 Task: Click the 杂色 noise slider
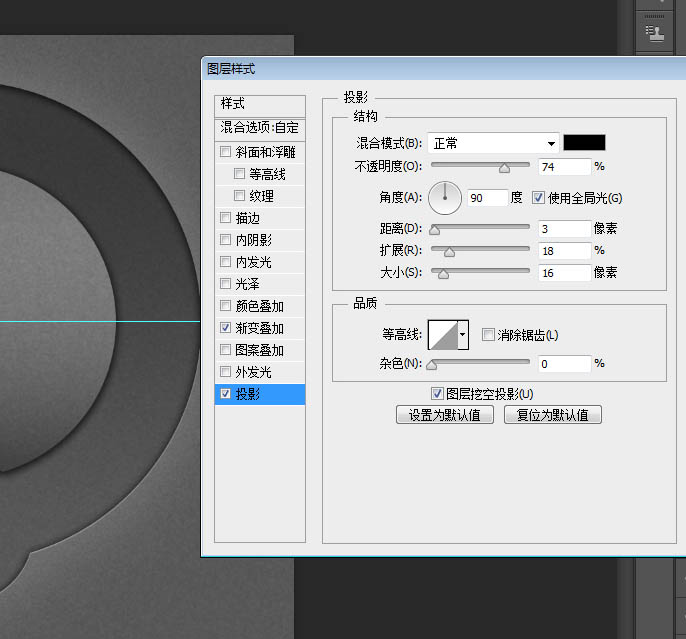point(480,363)
